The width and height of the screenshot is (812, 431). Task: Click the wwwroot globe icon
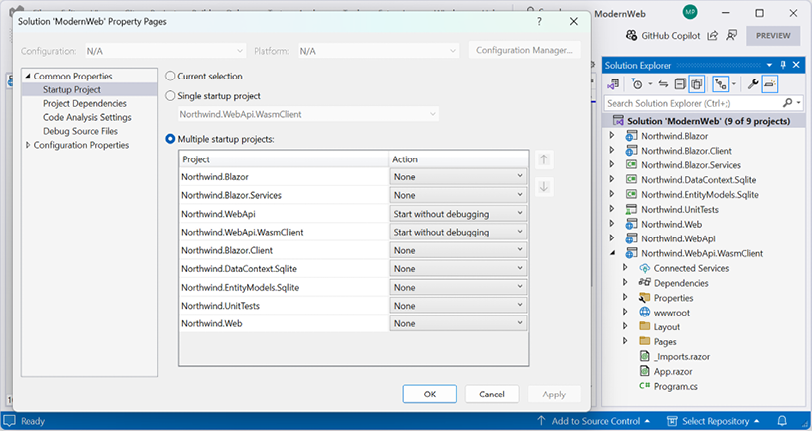[644, 312]
